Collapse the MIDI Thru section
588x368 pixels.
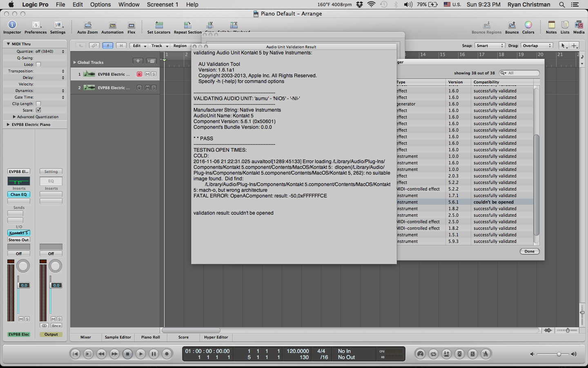(8, 44)
